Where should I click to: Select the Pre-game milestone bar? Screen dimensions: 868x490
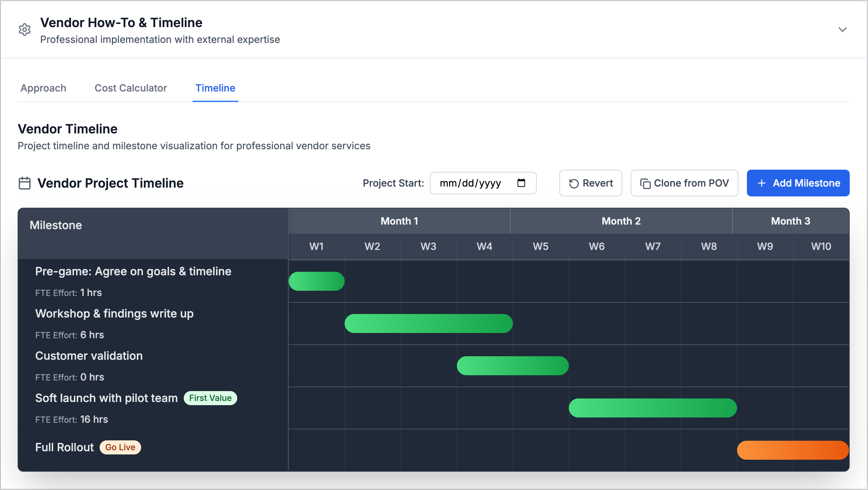[316, 281]
